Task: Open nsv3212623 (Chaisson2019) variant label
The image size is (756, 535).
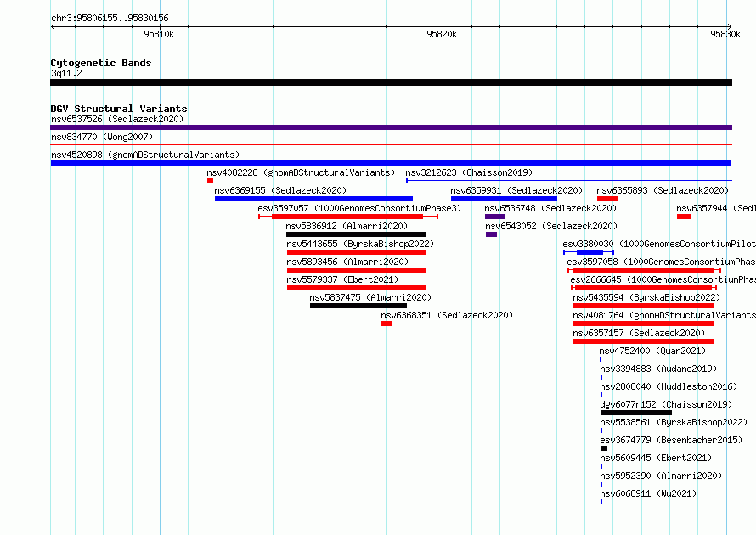Action: point(469,172)
